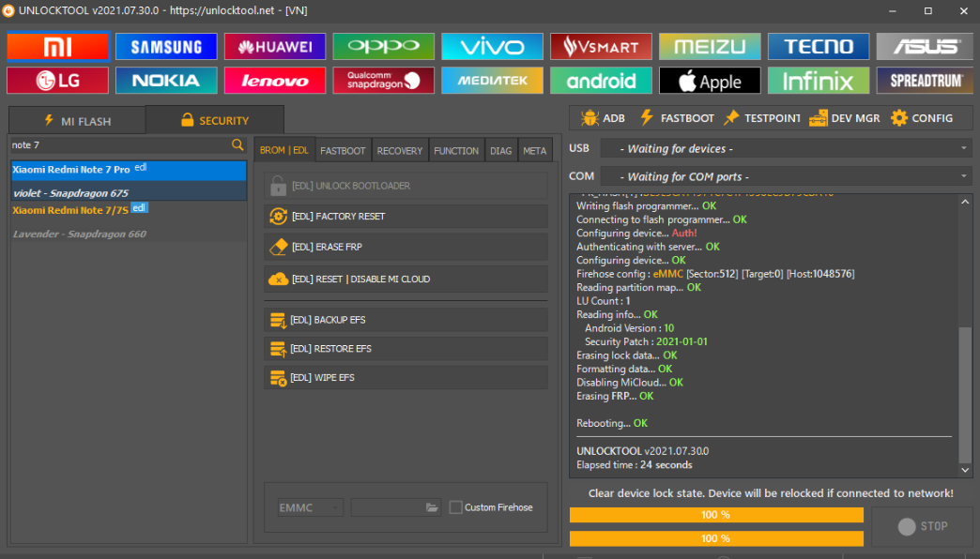Run [EDL] FACTORY RESET
980x559 pixels.
coord(406,216)
